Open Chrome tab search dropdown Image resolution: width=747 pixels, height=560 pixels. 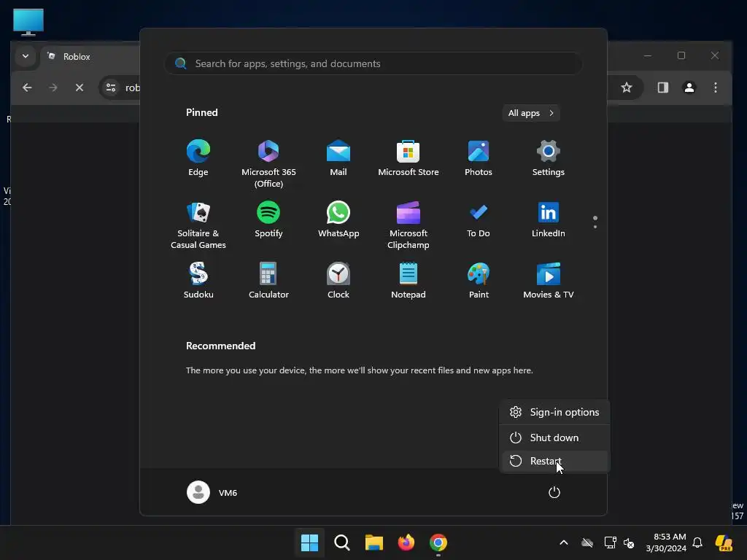click(26, 56)
